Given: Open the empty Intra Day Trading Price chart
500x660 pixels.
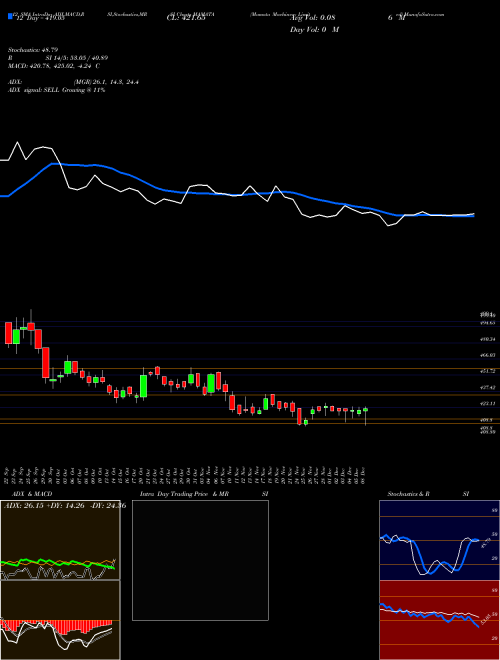Looking at the screenshot, I should (x=200, y=560).
